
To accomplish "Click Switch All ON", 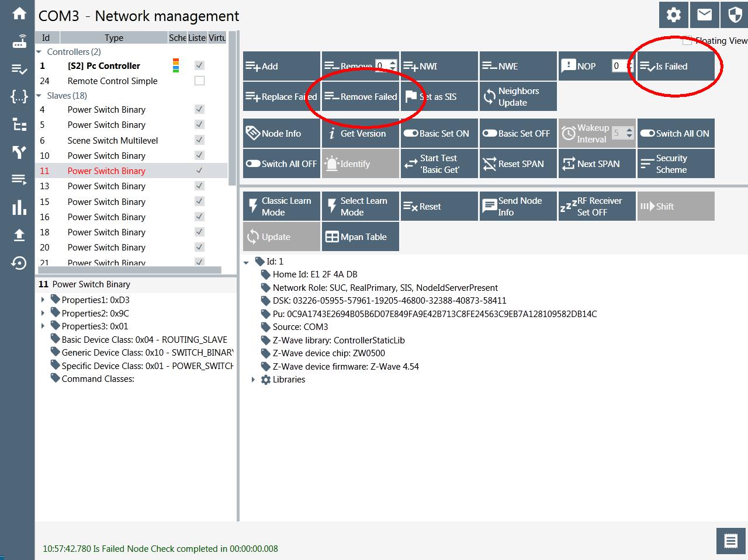I will pyautogui.click(x=676, y=133).
